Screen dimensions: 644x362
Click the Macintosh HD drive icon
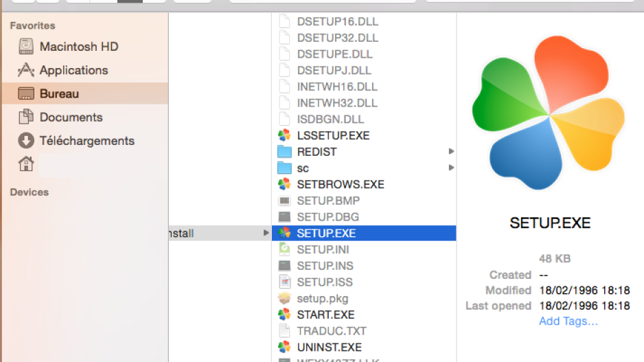pyautogui.click(x=26, y=47)
